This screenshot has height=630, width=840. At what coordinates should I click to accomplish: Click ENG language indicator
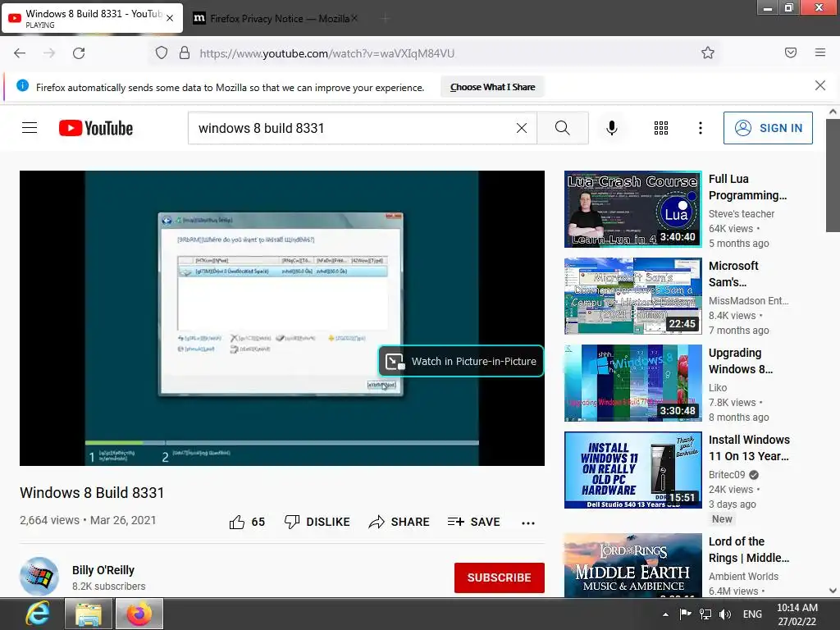(752, 614)
